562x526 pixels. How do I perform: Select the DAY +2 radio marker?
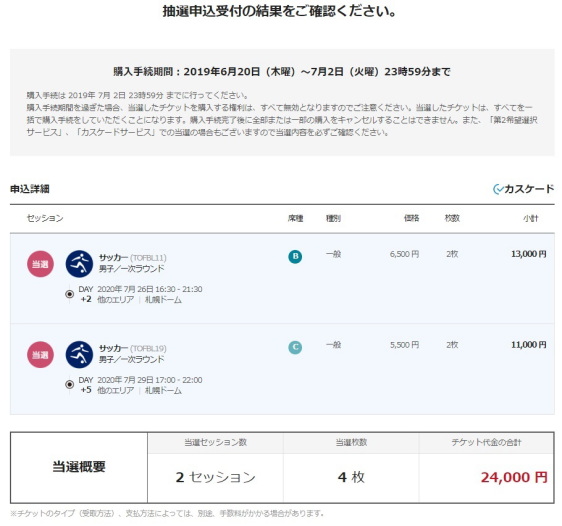[70, 294]
